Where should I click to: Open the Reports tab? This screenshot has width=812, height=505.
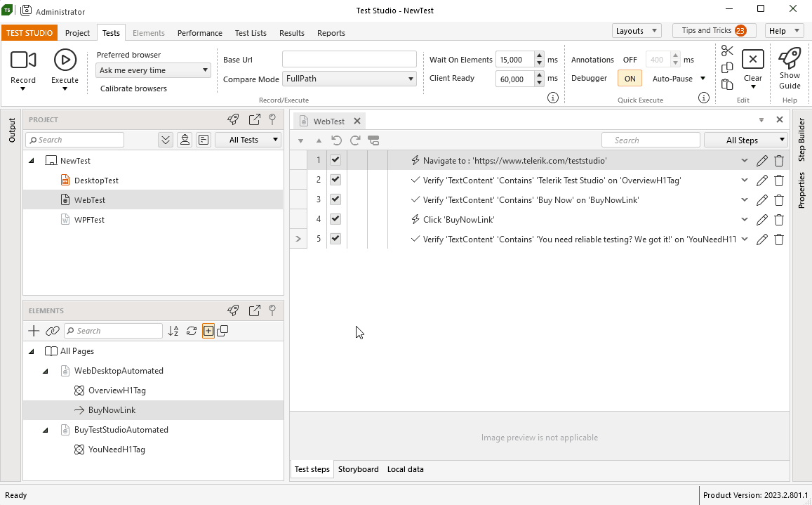click(331, 33)
